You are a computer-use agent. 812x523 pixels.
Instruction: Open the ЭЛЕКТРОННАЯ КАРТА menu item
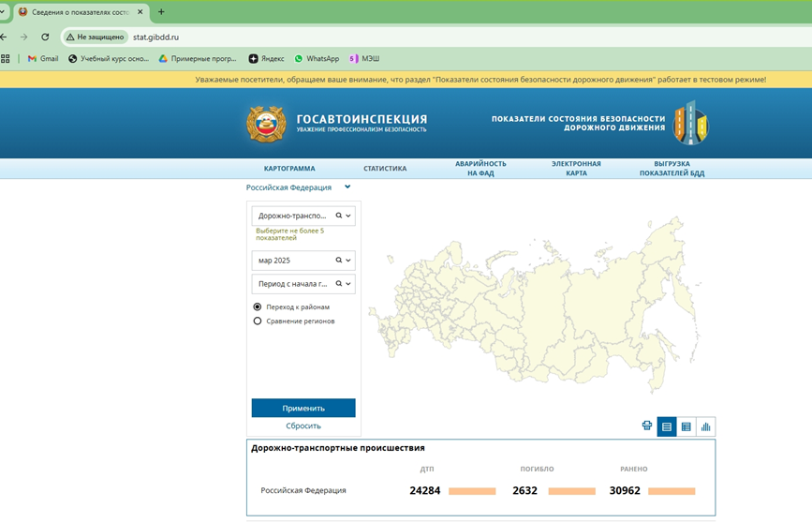(x=576, y=169)
